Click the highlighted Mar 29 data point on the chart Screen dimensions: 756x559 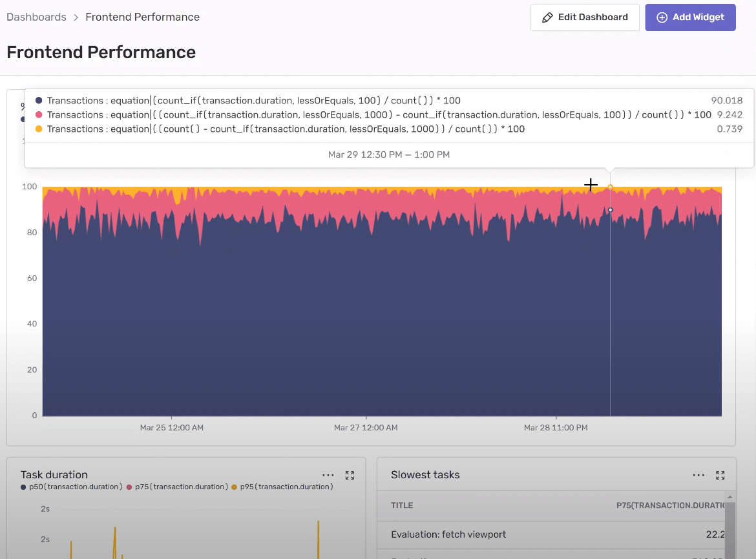pos(610,186)
